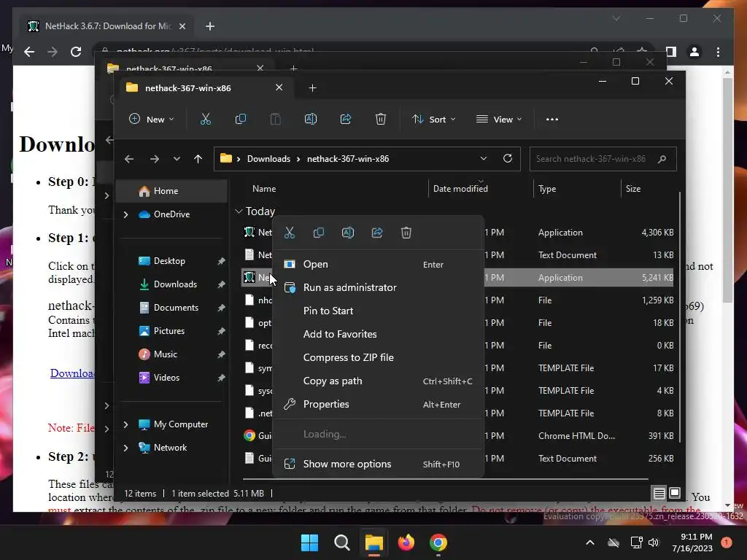The image size is (747, 560).
Task: Click the Delete icon in context menu
Action: [x=406, y=233]
